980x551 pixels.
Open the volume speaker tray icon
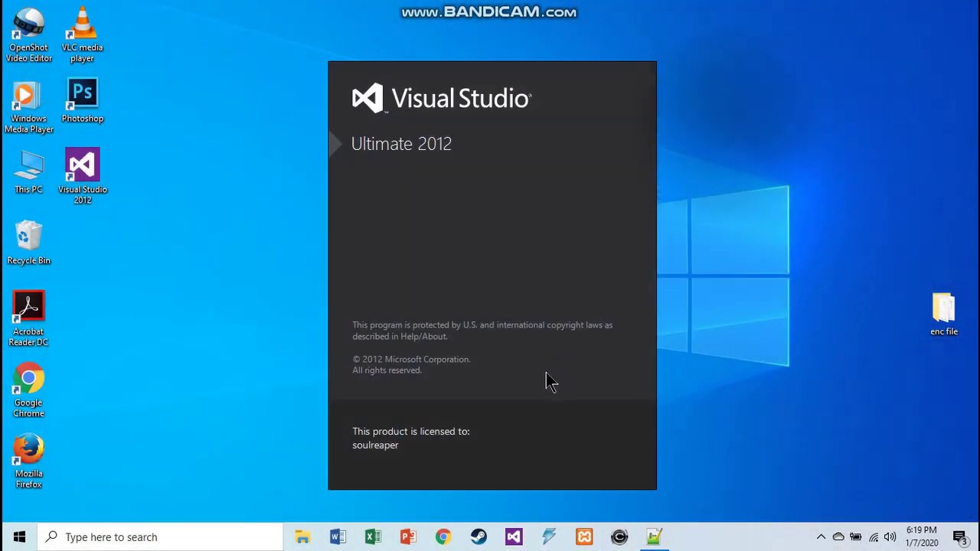coord(890,537)
